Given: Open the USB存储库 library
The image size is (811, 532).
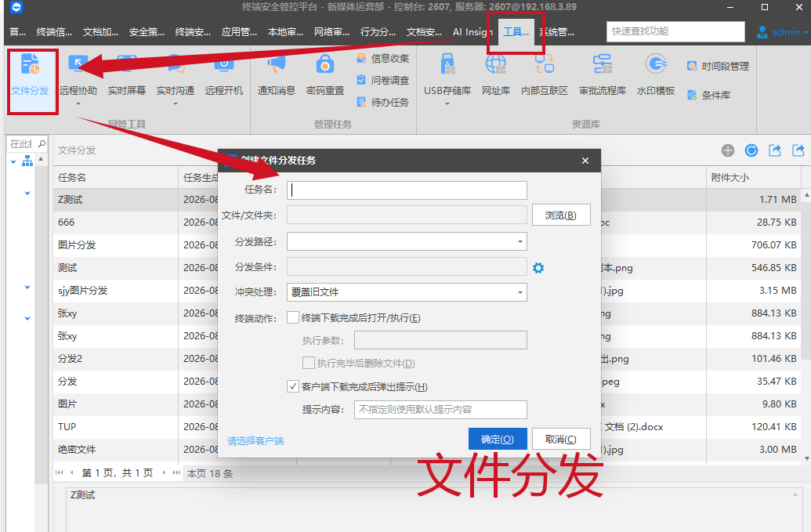Looking at the screenshot, I should point(447,75).
